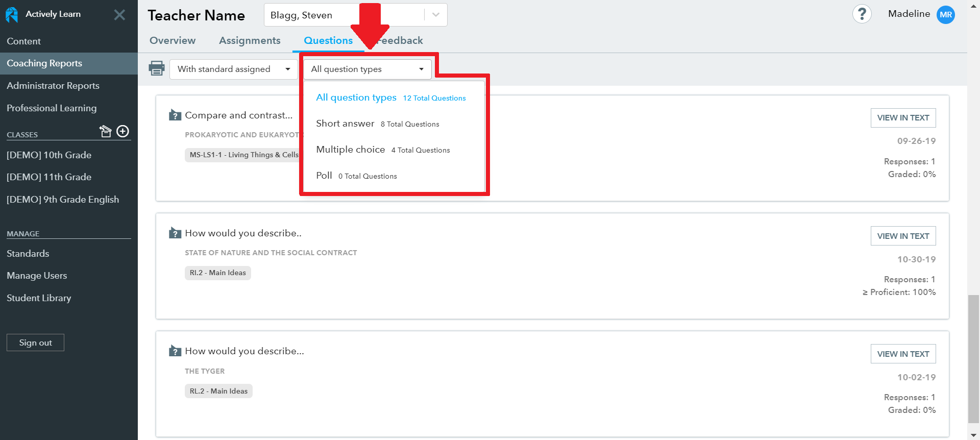
Task: Expand the teacher selector chevron arrow
Action: pyautogui.click(x=436, y=15)
